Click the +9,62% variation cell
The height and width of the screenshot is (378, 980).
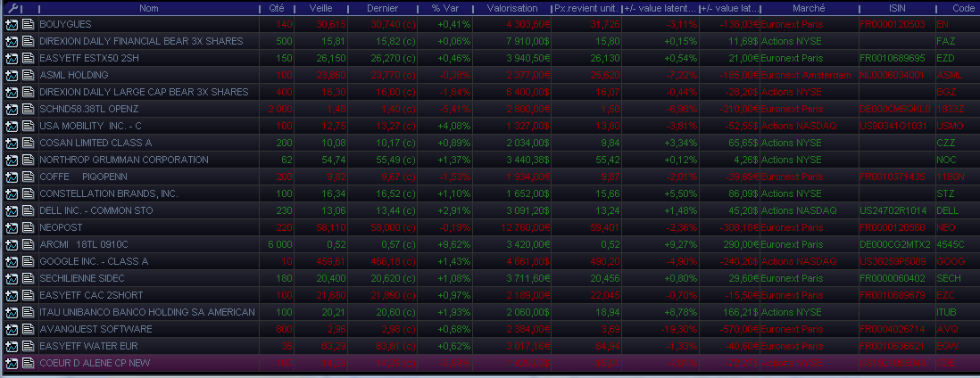coord(452,244)
